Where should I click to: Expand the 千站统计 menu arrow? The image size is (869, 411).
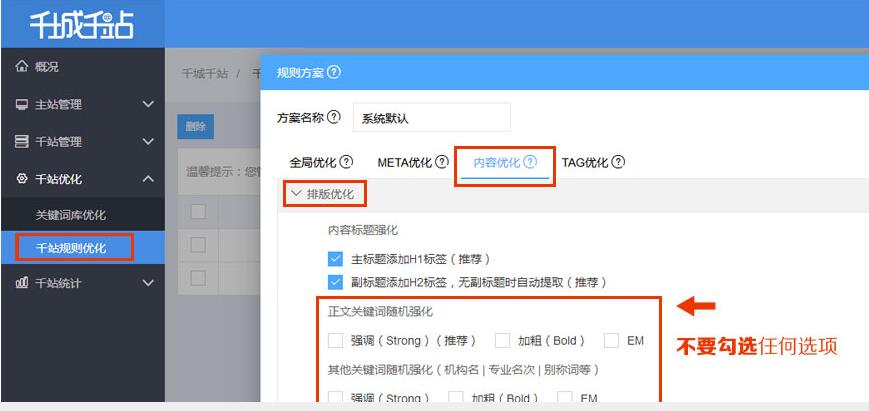[x=148, y=283]
